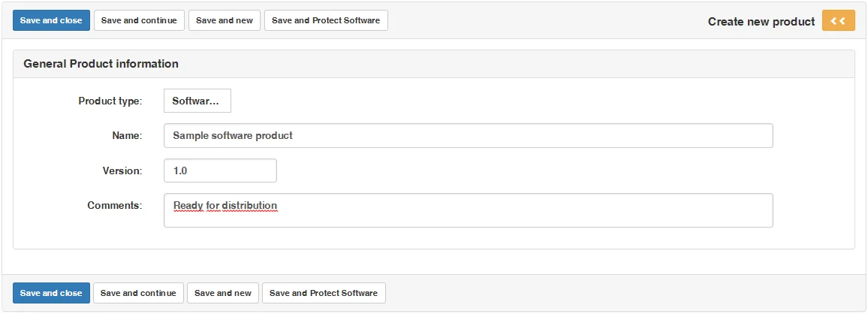Choose Save and new in the footer bar
The image size is (868, 314).
coord(223,293)
